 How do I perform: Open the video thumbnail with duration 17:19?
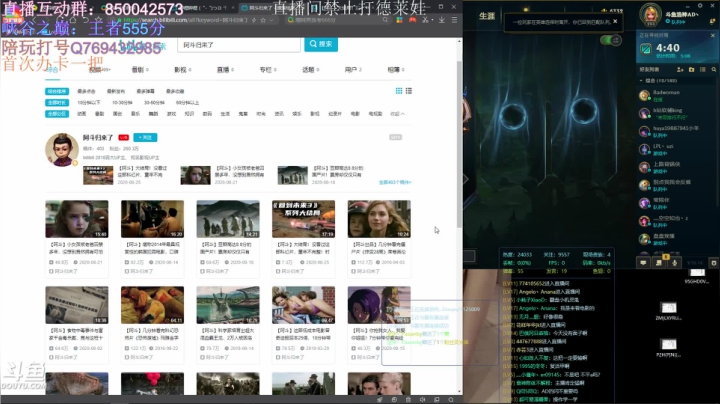304,219
